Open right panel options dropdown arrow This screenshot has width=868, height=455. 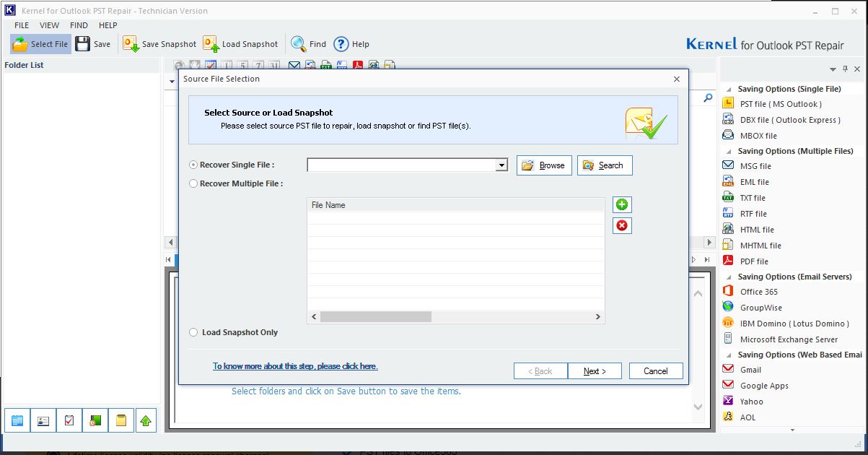[832, 69]
